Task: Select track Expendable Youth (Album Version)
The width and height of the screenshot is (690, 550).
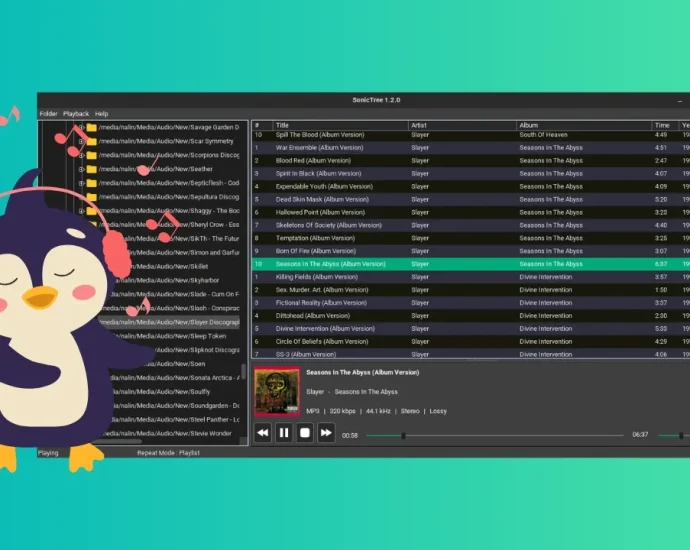Action: (471, 187)
